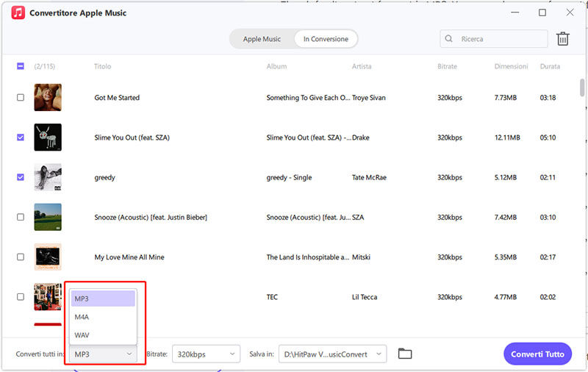Click album 'greedy - Single'
The width and height of the screenshot is (588, 372).
coord(289,177)
